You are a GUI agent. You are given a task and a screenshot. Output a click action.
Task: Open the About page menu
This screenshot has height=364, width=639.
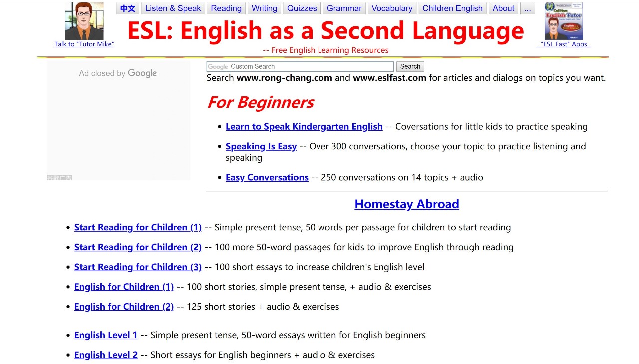click(x=503, y=8)
